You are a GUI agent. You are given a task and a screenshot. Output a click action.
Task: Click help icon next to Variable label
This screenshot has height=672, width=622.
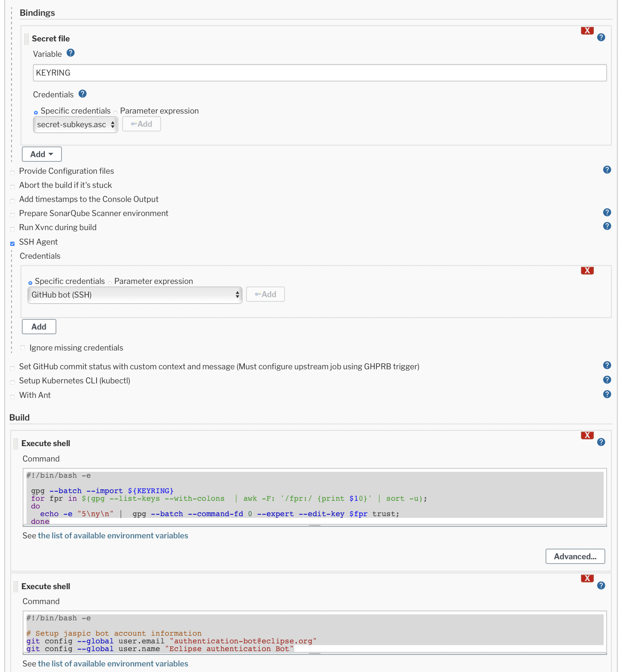point(71,53)
